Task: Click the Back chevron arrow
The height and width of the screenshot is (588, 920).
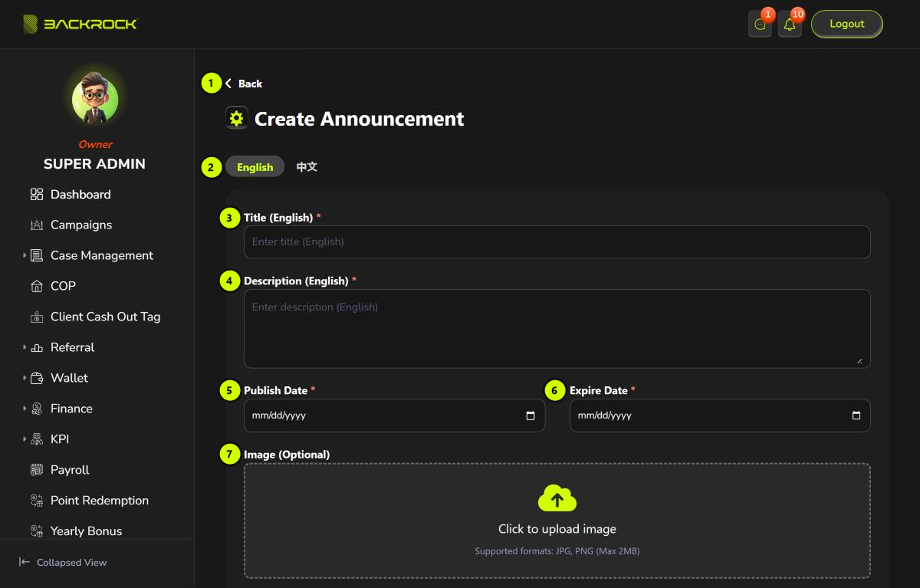Action: [228, 84]
